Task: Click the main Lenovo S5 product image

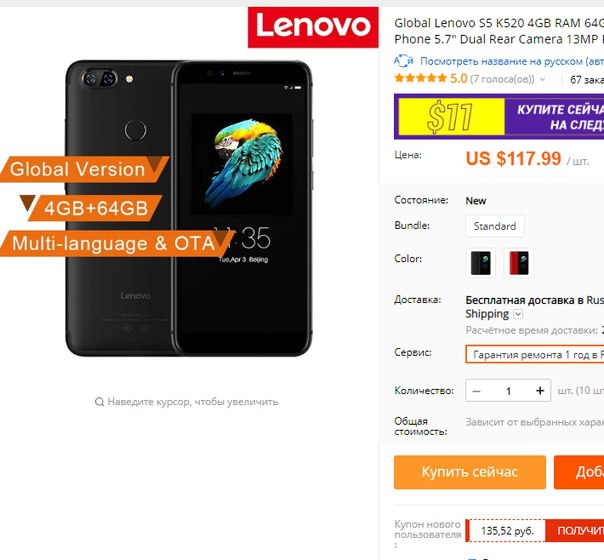Action: pyautogui.click(x=189, y=208)
